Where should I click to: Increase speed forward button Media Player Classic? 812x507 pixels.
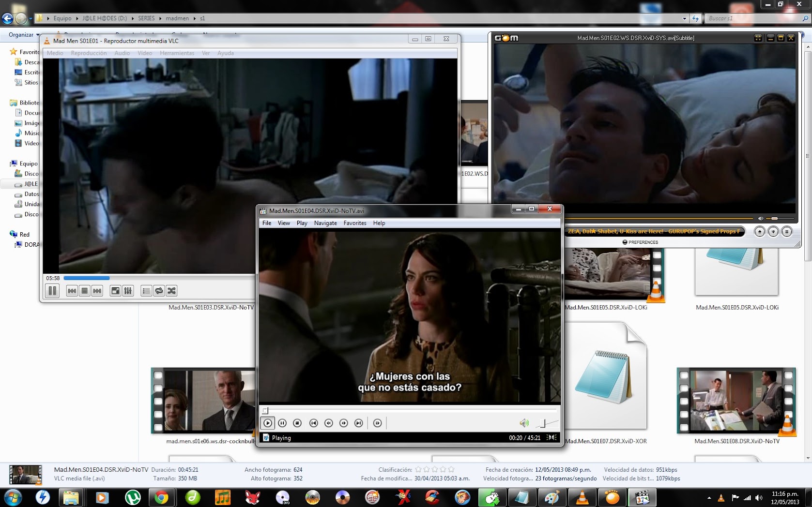pyautogui.click(x=344, y=423)
